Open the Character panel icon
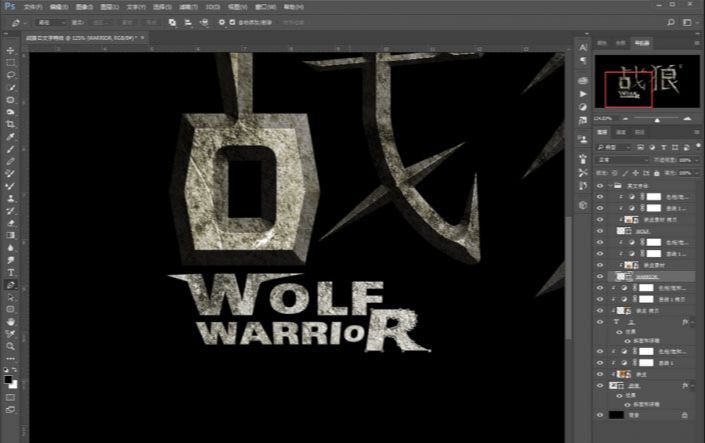 583,48
